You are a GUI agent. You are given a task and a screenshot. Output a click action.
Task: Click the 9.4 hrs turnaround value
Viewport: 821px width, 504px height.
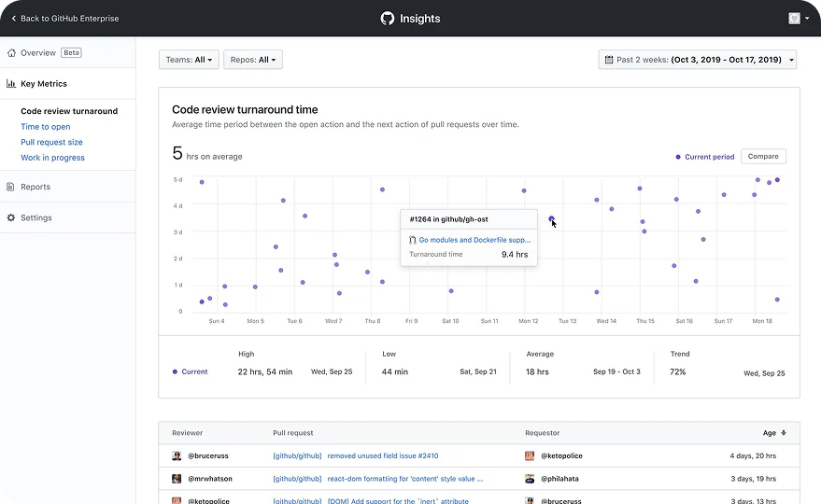(x=515, y=255)
